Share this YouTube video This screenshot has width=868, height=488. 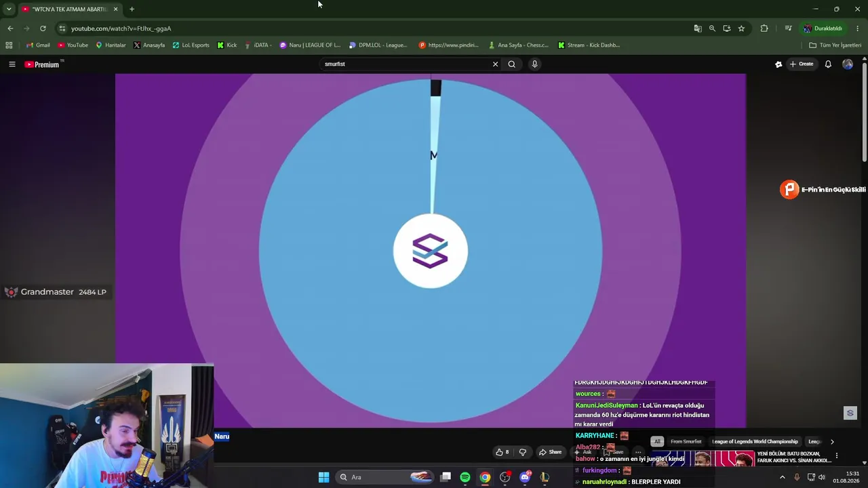pyautogui.click(x=550, y=452)
